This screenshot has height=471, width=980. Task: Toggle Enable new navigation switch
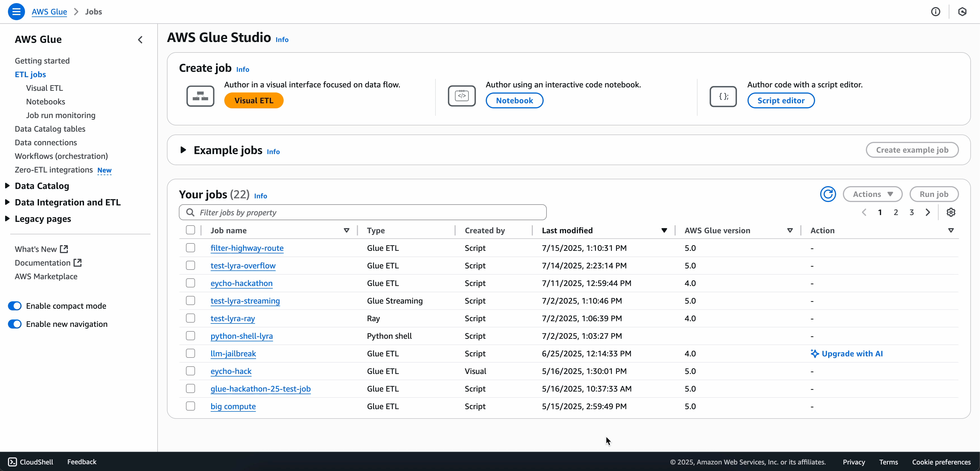15,324
